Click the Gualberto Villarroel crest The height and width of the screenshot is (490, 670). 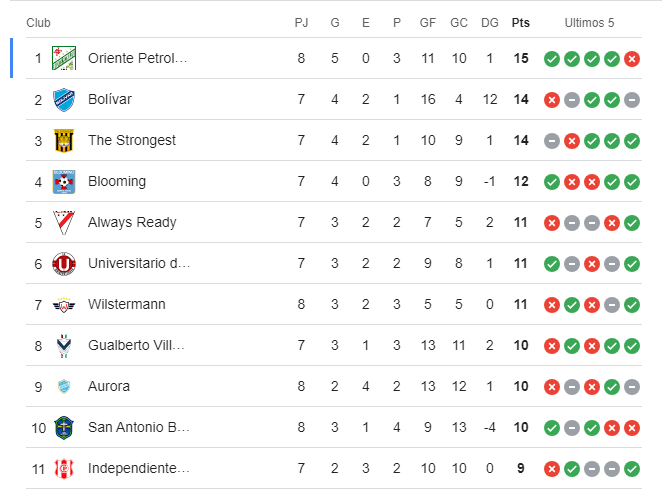coord(64,346)
